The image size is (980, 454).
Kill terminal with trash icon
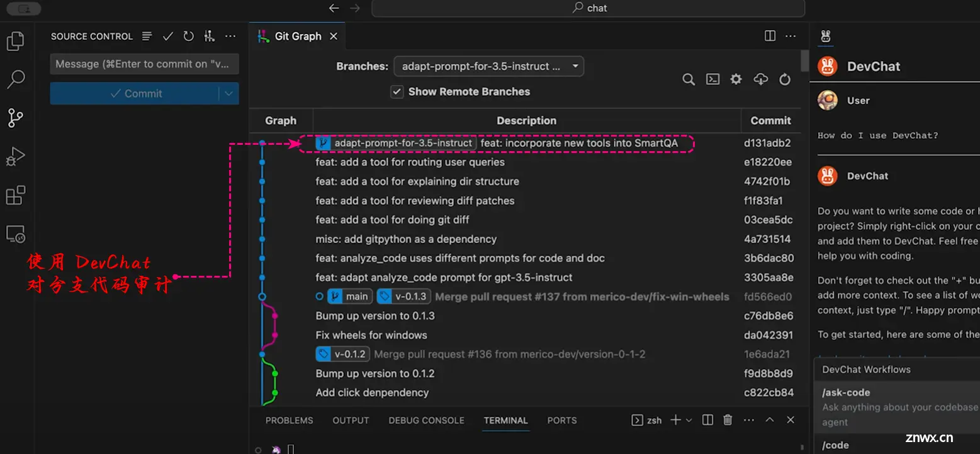[x=728, y=420]
